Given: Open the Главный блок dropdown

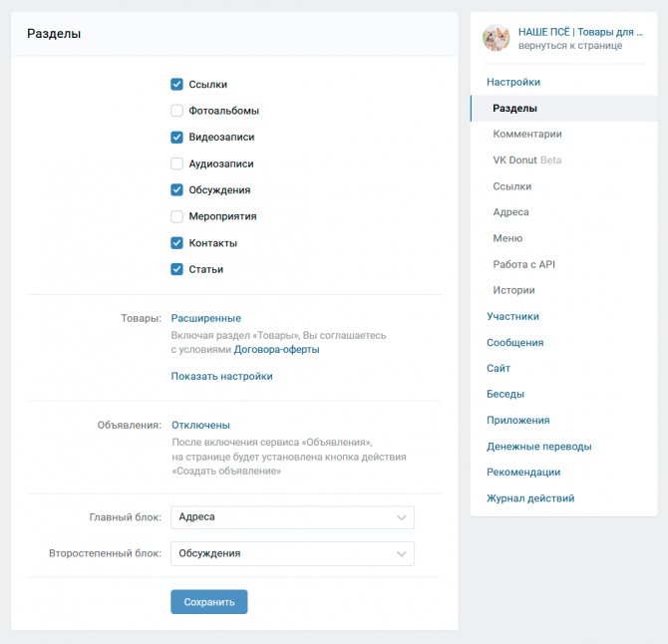Looking at the screenshot, I should coord(292,517).
